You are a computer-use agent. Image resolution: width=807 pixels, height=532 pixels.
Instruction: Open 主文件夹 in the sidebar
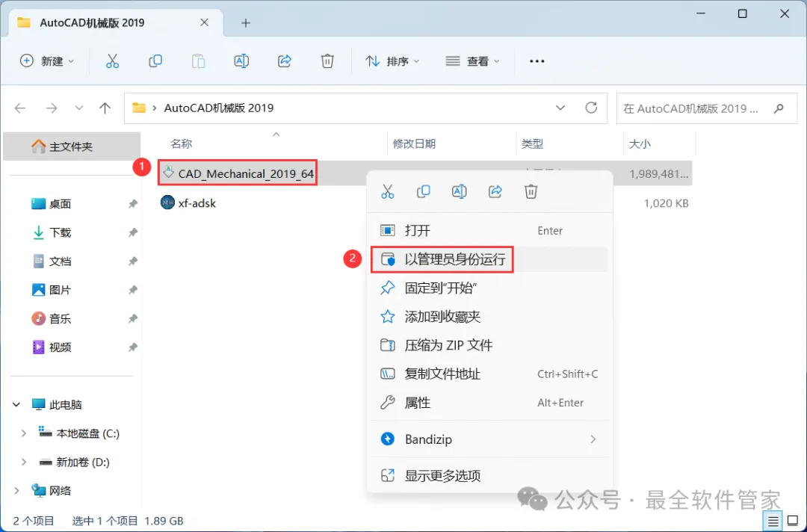point(72,146)
